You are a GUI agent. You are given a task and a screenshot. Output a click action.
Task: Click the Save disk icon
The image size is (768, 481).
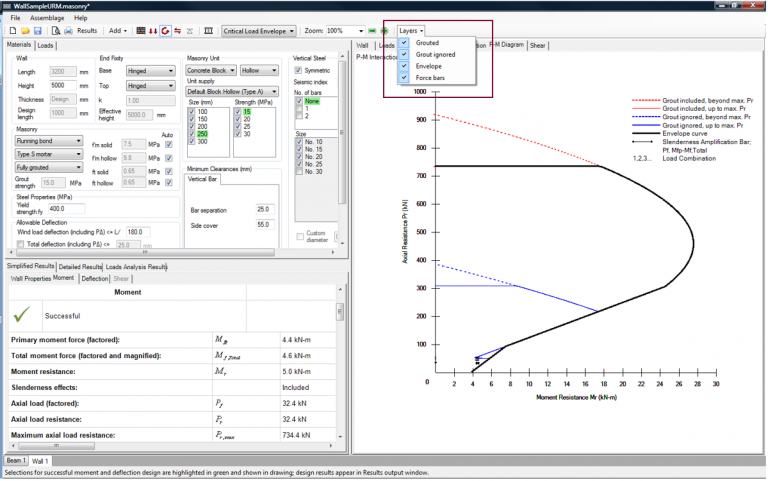click(37, 31)
